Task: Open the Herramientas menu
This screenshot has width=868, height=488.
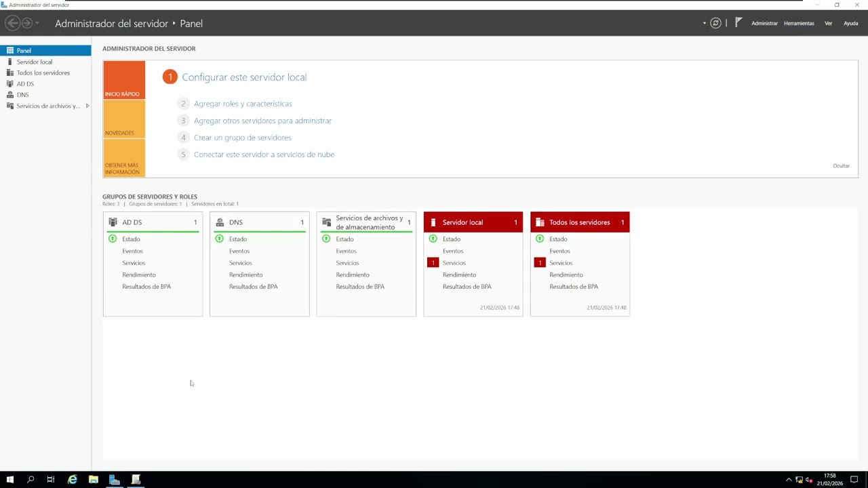Action: [799, 23]
